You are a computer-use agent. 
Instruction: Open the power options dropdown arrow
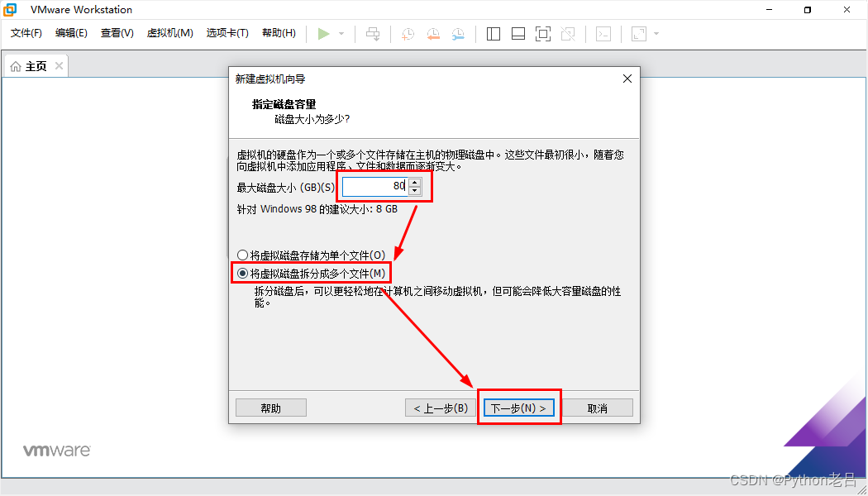pyautogui.click(x=341, y=34)
